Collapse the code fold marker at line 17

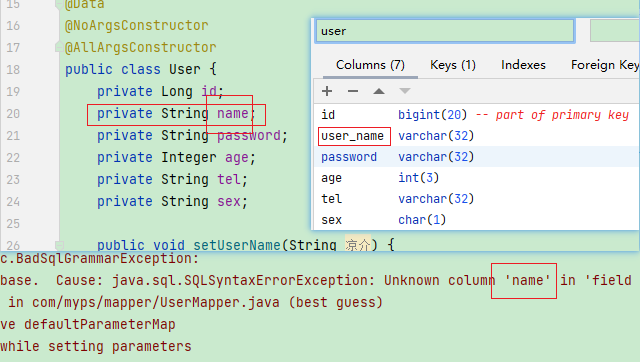tap(59, 47)
